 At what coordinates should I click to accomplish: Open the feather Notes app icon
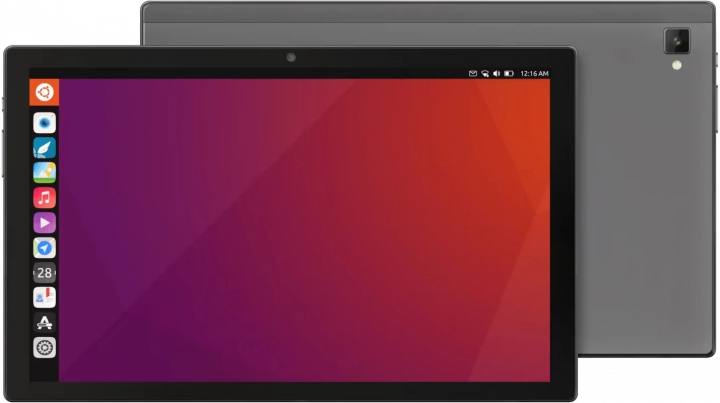pyautogui.click(x=45, y=148)
